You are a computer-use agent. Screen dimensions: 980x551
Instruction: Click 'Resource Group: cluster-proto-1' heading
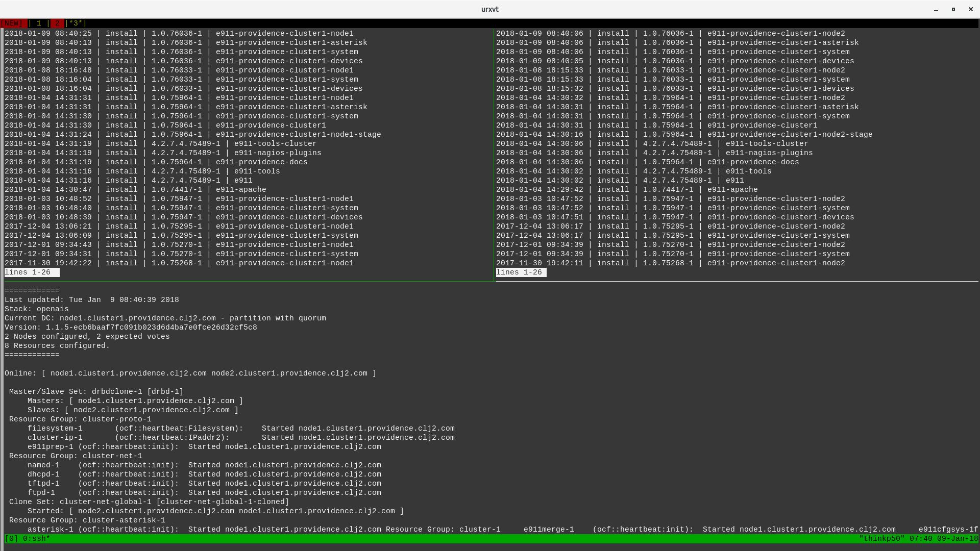click(x=80, y=419)
